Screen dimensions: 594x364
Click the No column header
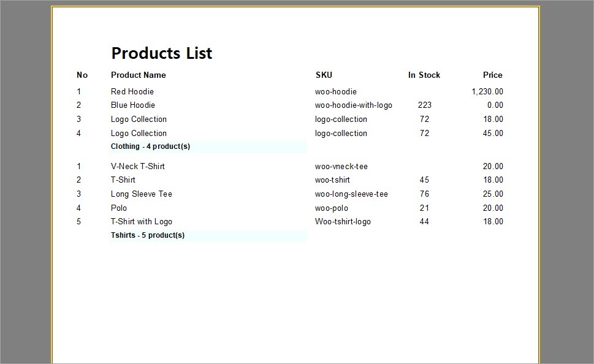point(82,75)
